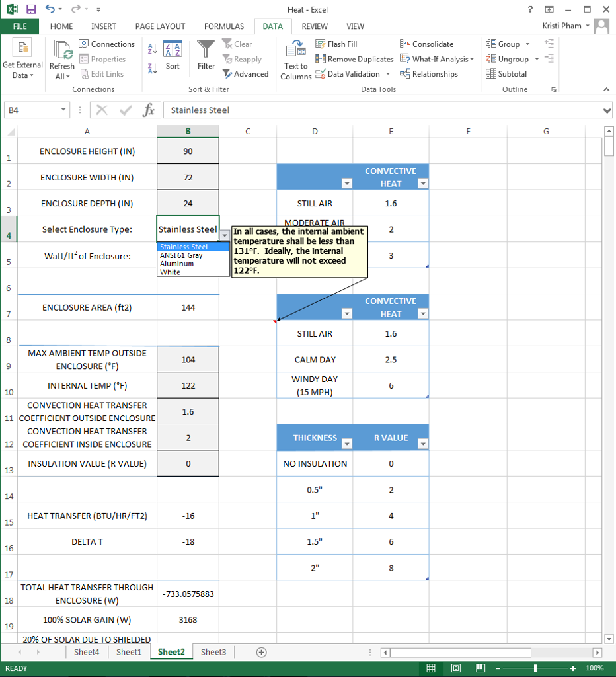
Task: Open Sheet4 worksheet tab
Action: click(87, 652)
